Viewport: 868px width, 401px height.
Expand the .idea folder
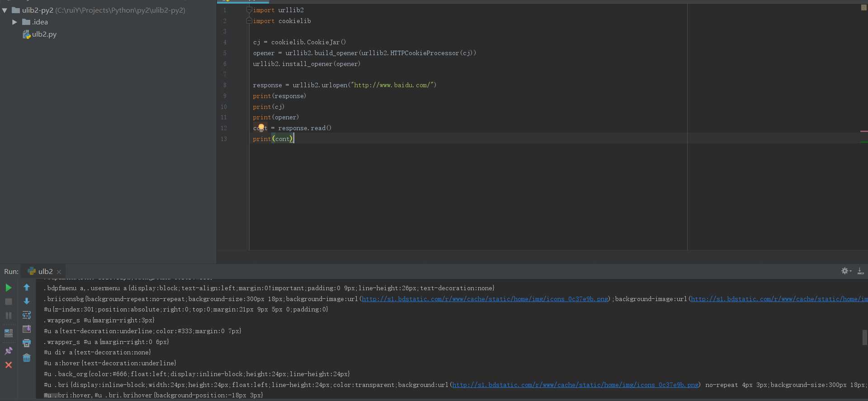(14, 22)
